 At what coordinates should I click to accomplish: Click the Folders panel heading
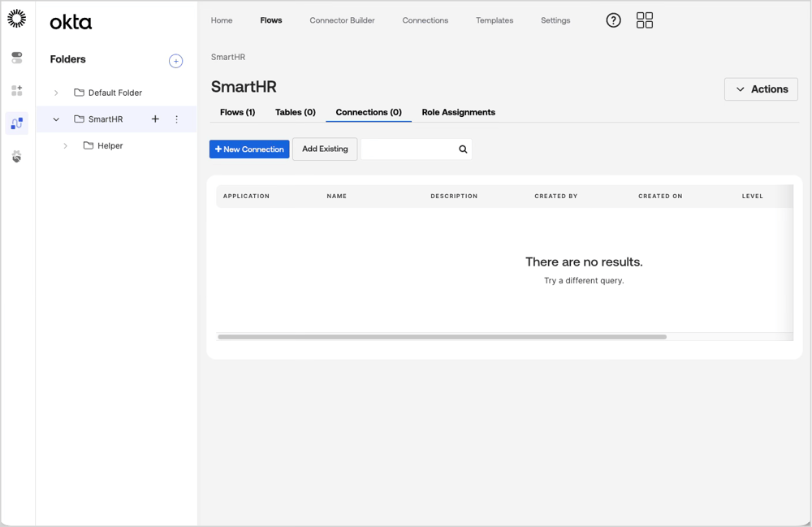point(68,59)
